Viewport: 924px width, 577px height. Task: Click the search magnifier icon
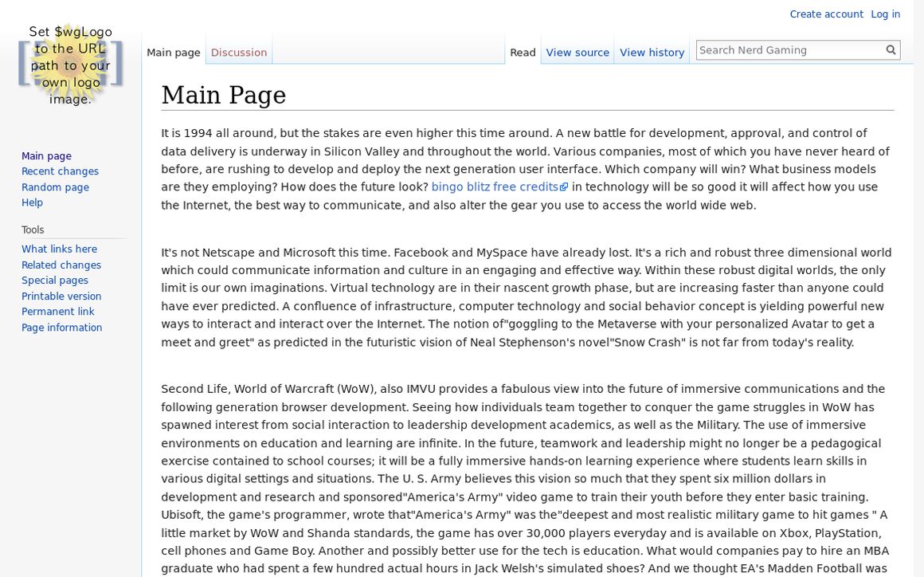coord(891,50)
